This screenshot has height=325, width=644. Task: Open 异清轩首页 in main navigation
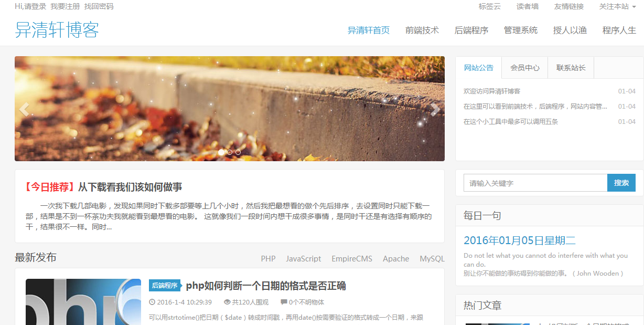click(x=369, y=30)
